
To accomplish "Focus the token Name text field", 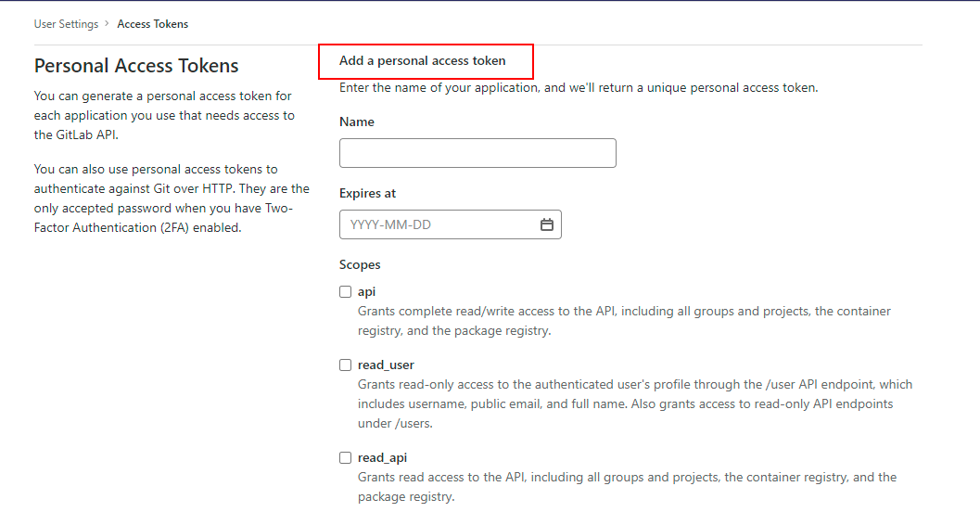I will coord(477,153).
